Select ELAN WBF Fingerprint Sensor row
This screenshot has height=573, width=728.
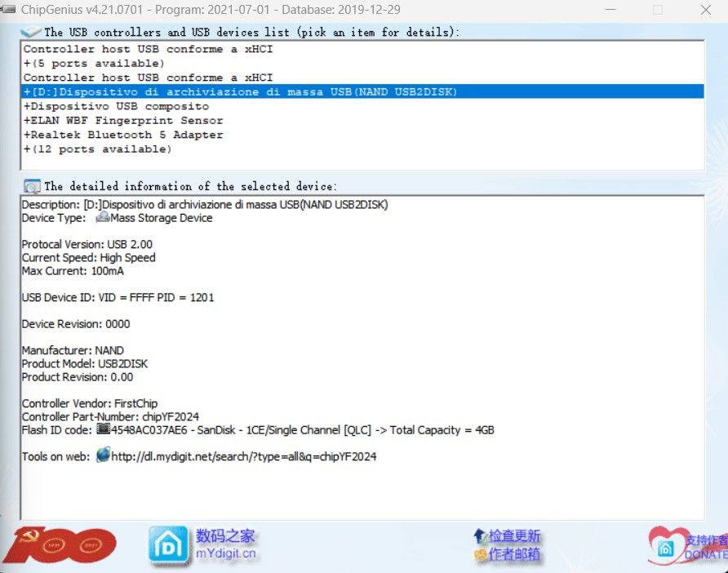362,121
